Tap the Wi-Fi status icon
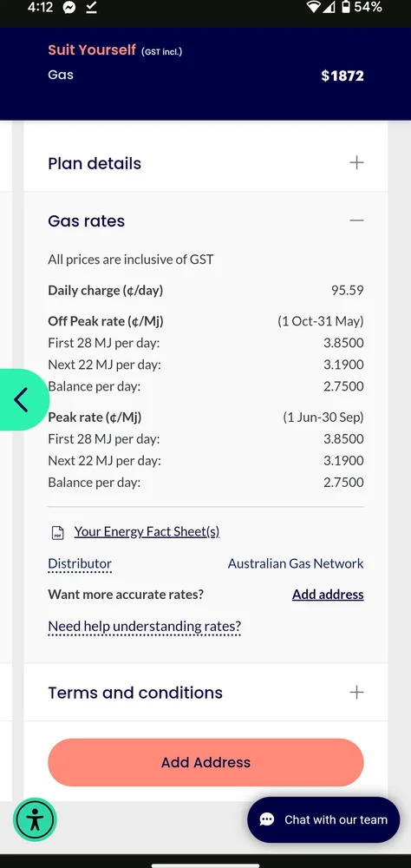The image size is (411, 868). pos(314,7)
